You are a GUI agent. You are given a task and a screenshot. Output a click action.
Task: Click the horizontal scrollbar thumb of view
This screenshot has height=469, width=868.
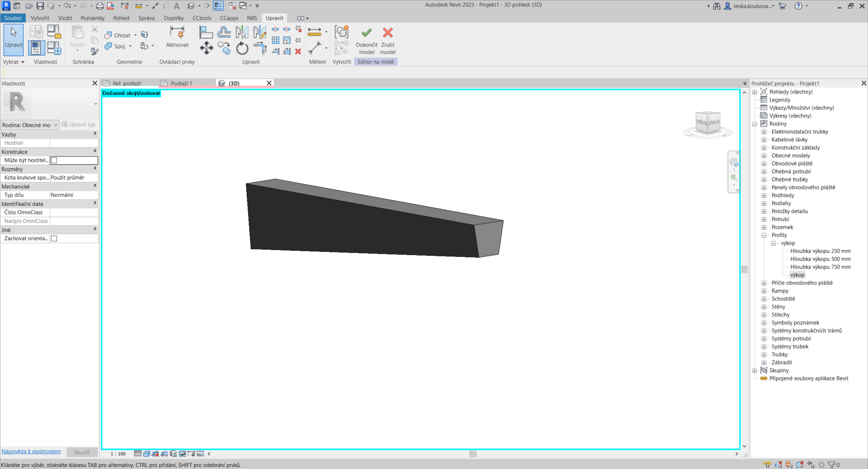click(472, 454)
